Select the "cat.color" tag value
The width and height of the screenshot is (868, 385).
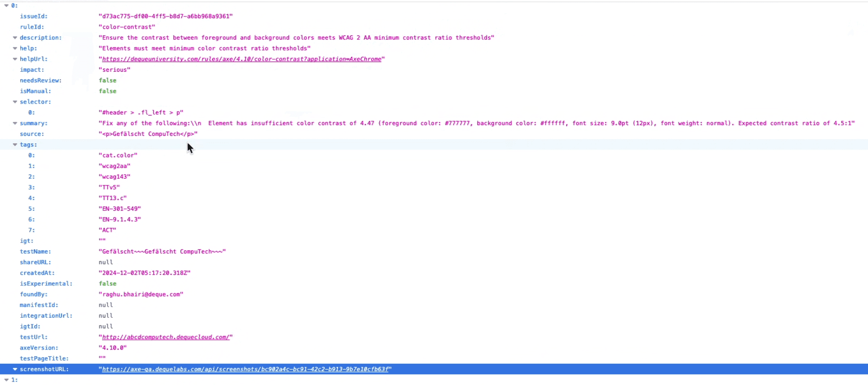pos(118,155)
